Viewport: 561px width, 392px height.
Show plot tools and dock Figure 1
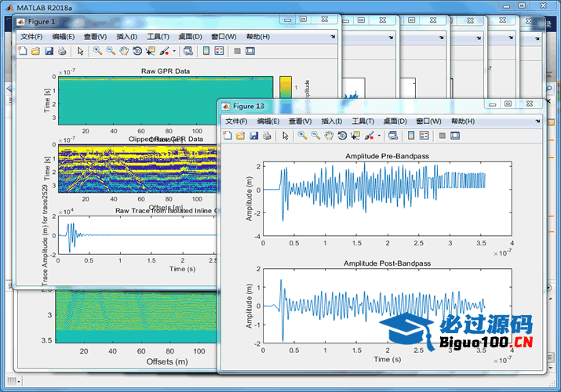(x=250, y=51)
